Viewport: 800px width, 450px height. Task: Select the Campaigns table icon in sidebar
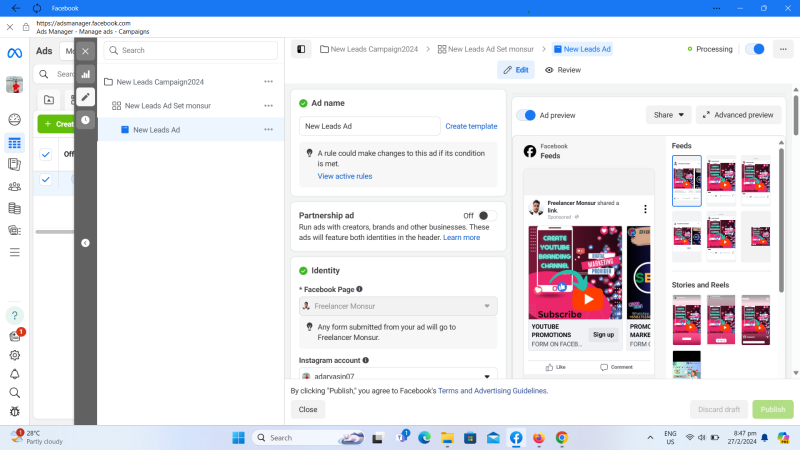coord(14,143)
